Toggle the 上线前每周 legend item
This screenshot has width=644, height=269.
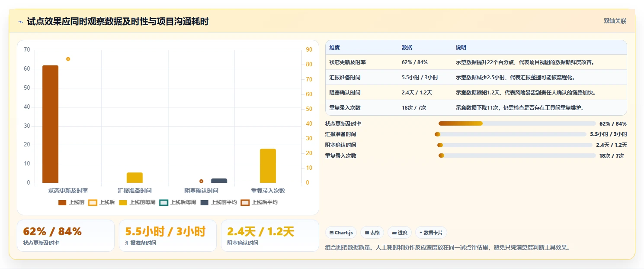[x=137, y=202]
